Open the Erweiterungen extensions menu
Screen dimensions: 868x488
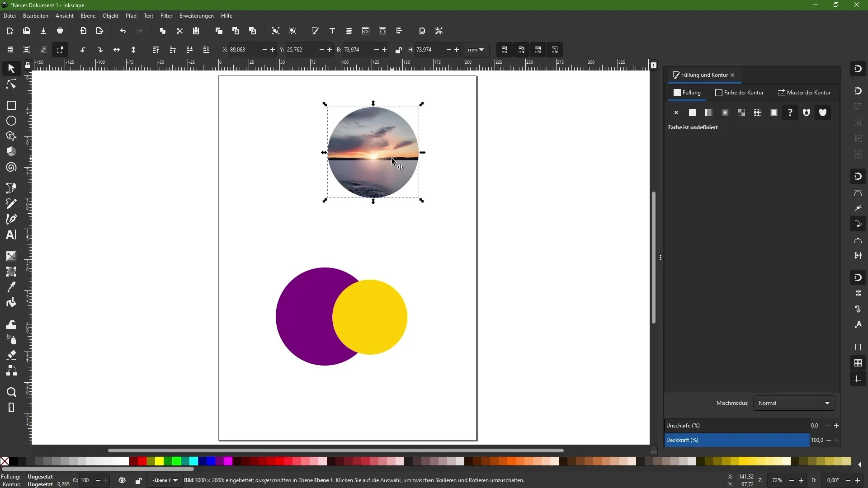coord(196,15)
